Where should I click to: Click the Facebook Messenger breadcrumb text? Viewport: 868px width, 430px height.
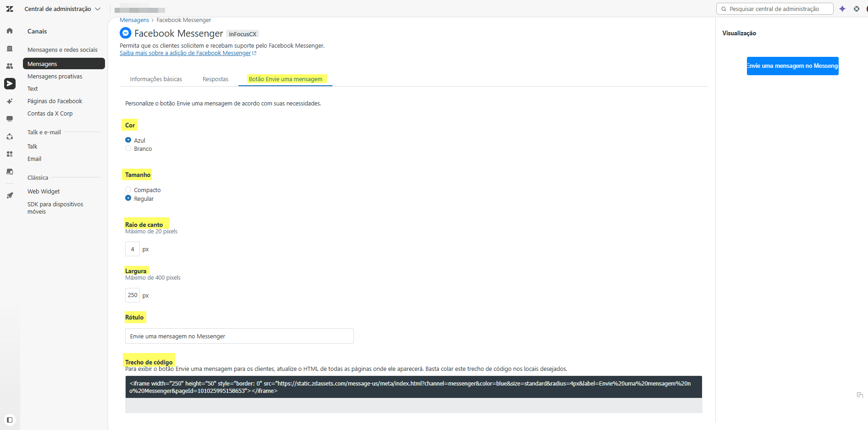[x=184, y=20]
